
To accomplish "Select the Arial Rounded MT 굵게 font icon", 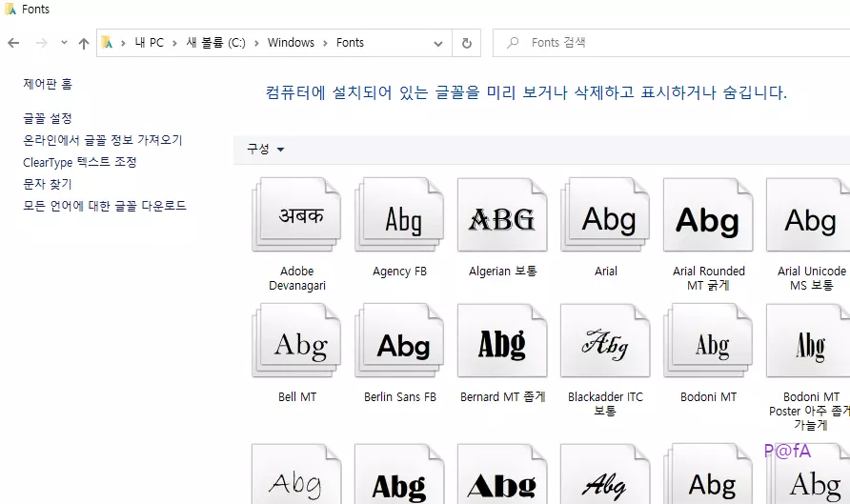I will [709, 214].
